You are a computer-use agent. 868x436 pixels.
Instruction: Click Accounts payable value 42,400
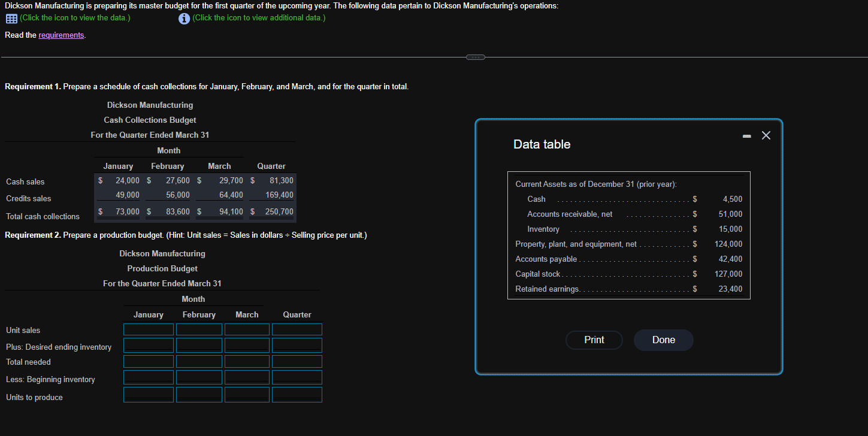tap(731, 259)
